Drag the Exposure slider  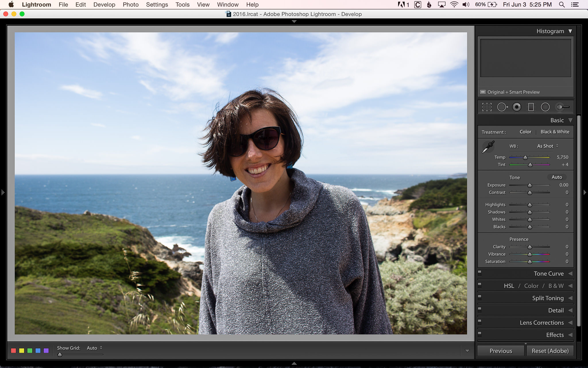(x=530, y=185)
